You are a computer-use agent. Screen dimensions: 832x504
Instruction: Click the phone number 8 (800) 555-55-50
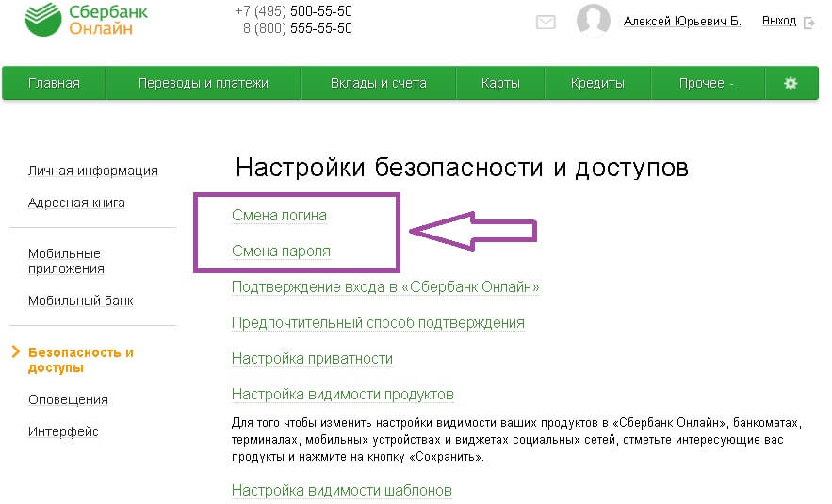pyautogui.click(x=297, y=28)
